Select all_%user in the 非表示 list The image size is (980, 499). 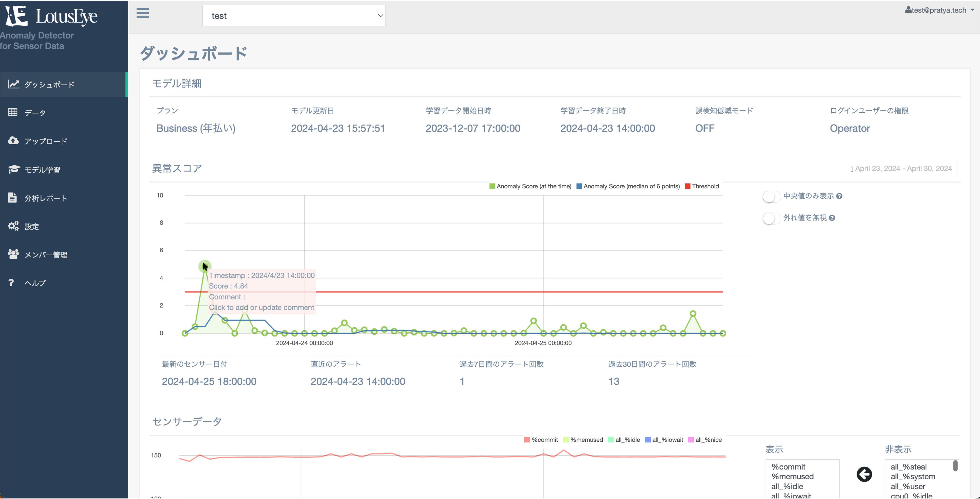908,486
